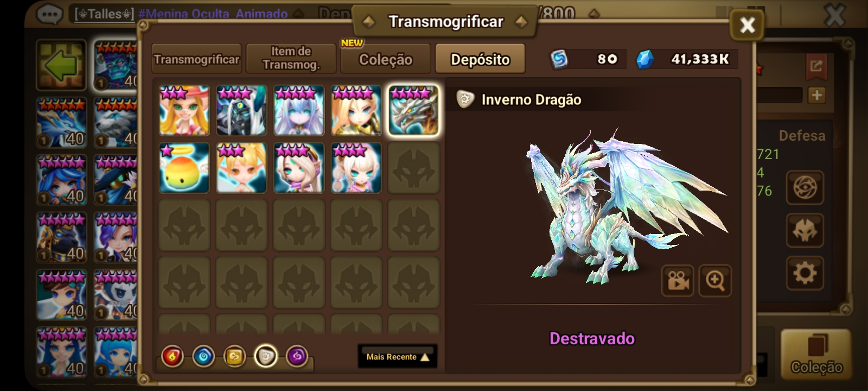Select the yellow angelmon skin icon
Image resolution: width=868 pixels, height=391 pixels.
coord(184,168)
